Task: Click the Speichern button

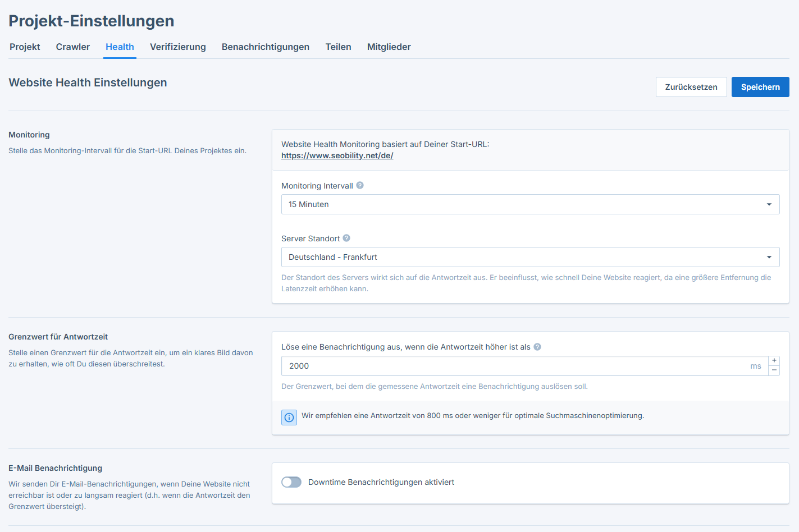Action: (x=760, y=87)
